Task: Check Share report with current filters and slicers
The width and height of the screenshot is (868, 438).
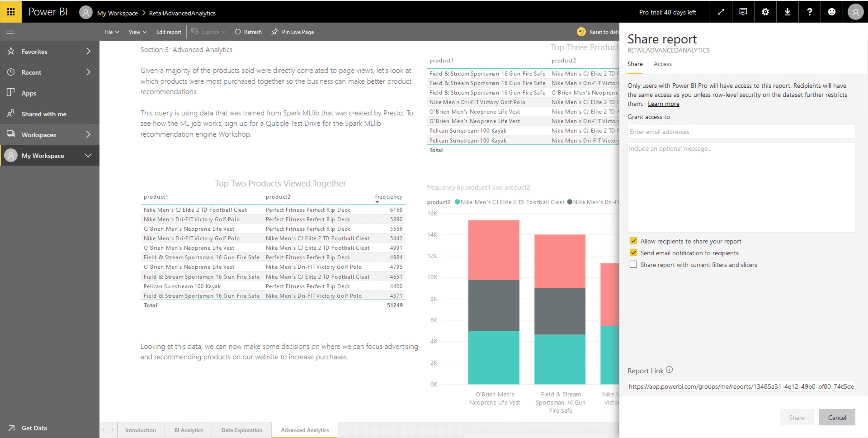Action: (633, 265)
